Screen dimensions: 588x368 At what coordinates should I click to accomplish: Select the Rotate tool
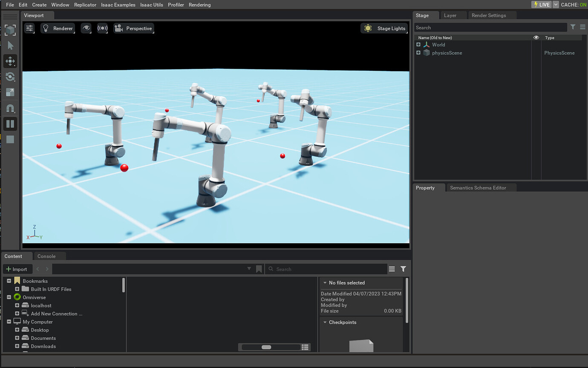[10, 77]
